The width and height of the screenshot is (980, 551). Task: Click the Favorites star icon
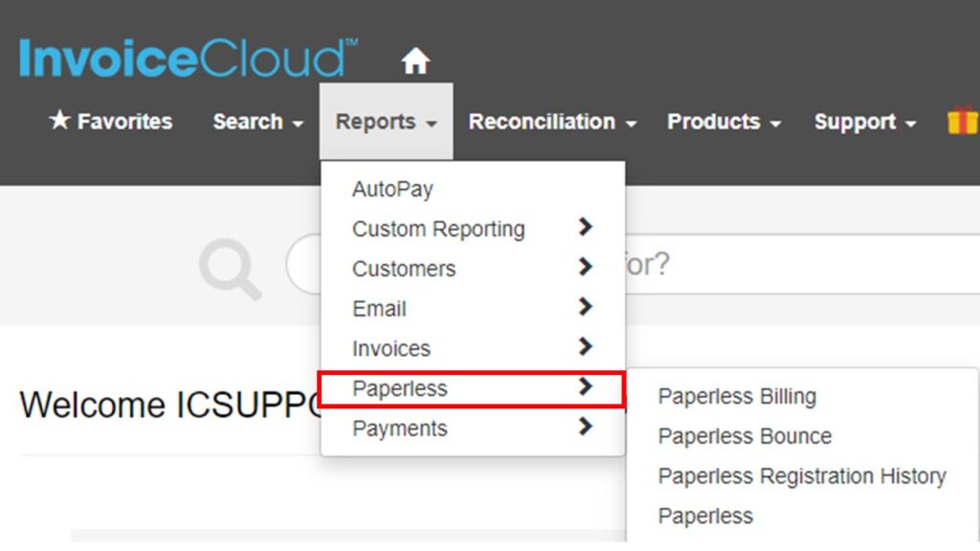pyautogui.click(x=59, y=120)
